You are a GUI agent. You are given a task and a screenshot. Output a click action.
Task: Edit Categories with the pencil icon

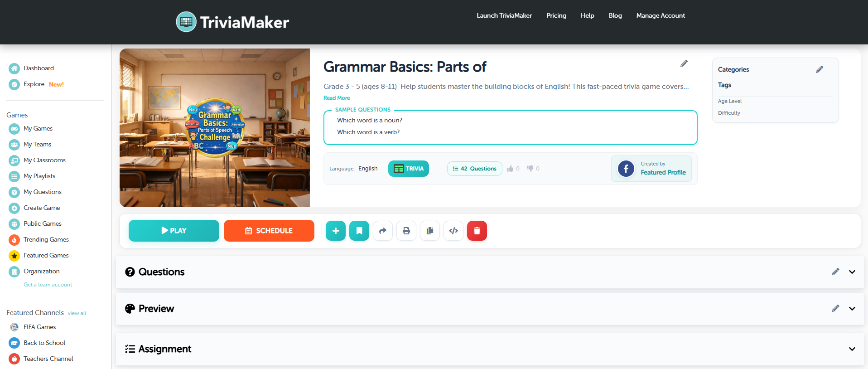click(x=820, y=69)
